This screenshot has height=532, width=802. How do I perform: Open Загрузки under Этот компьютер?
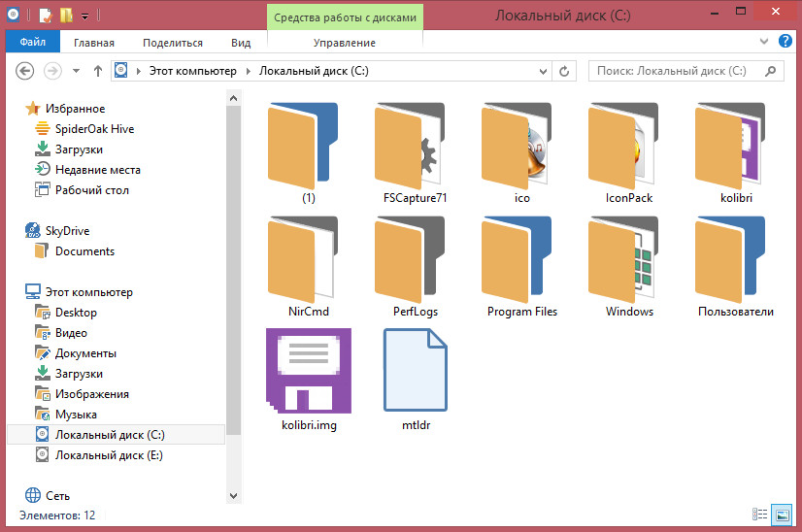coord(79,374)
